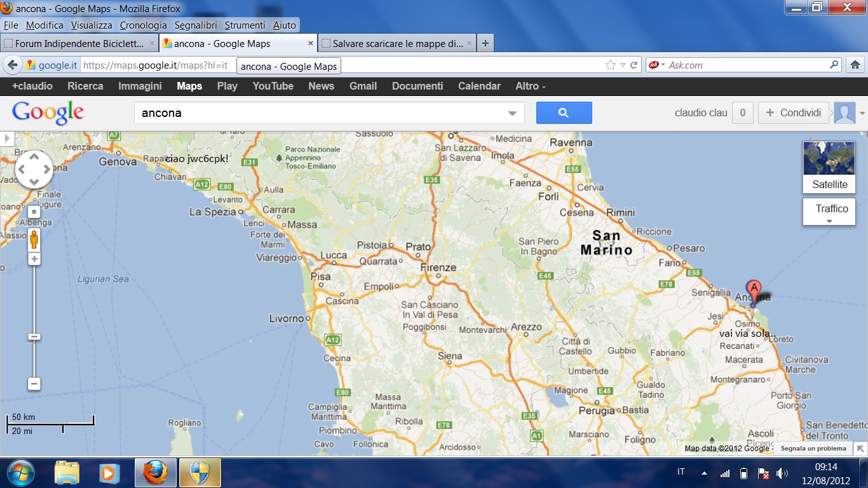Go to +claudio profile link
Viewport: 868px width, 488px height.
[32, 86]
